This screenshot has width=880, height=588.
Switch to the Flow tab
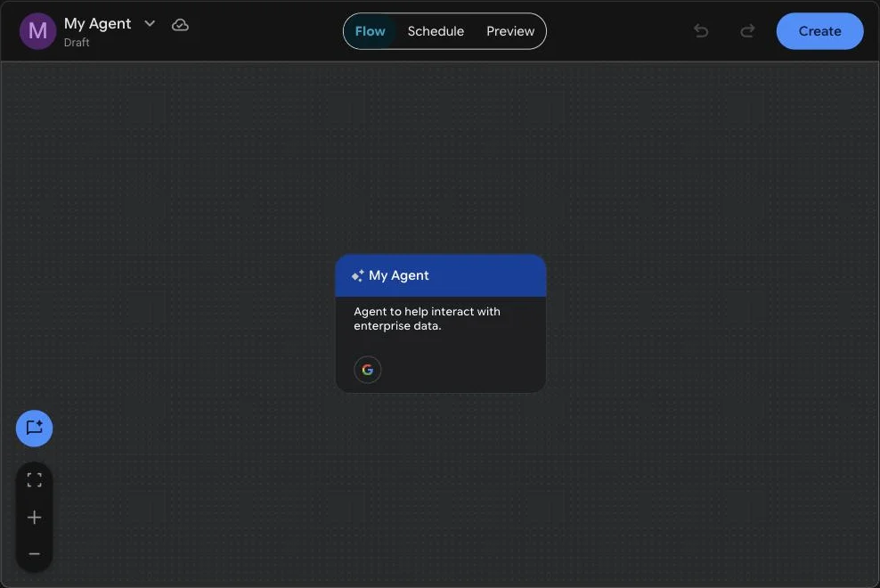click(x=370, y=31)
